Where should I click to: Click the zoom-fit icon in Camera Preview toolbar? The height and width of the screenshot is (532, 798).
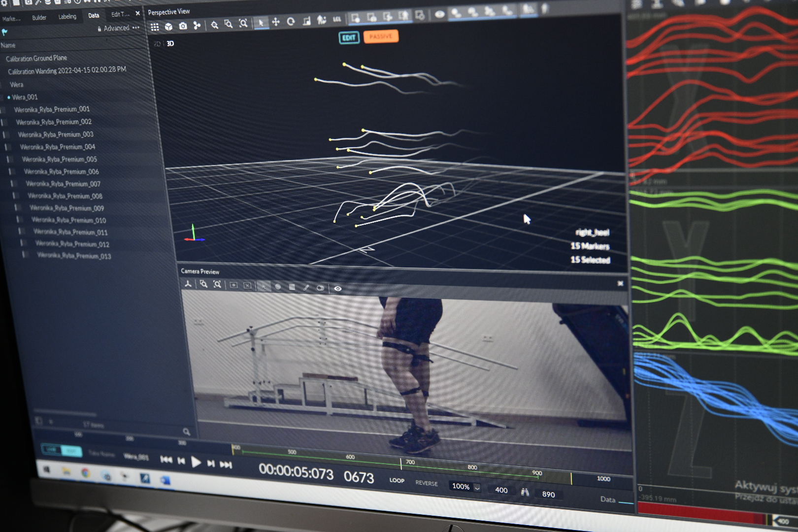coord(217,285)
